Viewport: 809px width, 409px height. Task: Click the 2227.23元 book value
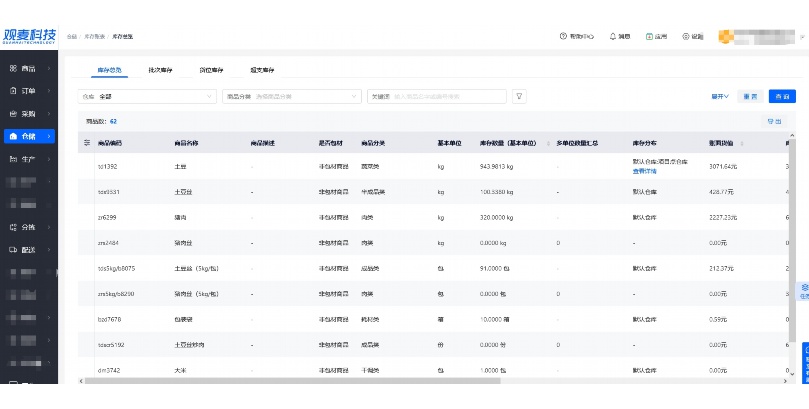[x=722, y=217]
